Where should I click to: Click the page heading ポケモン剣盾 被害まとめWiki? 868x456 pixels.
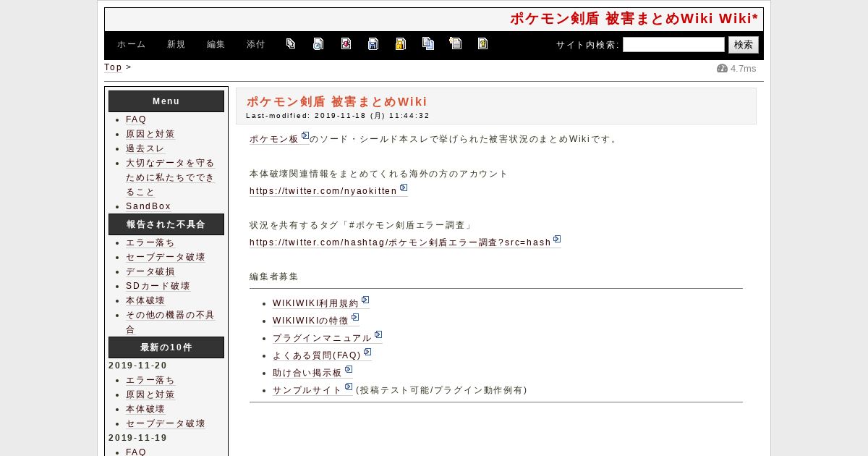tap(336, 101)
